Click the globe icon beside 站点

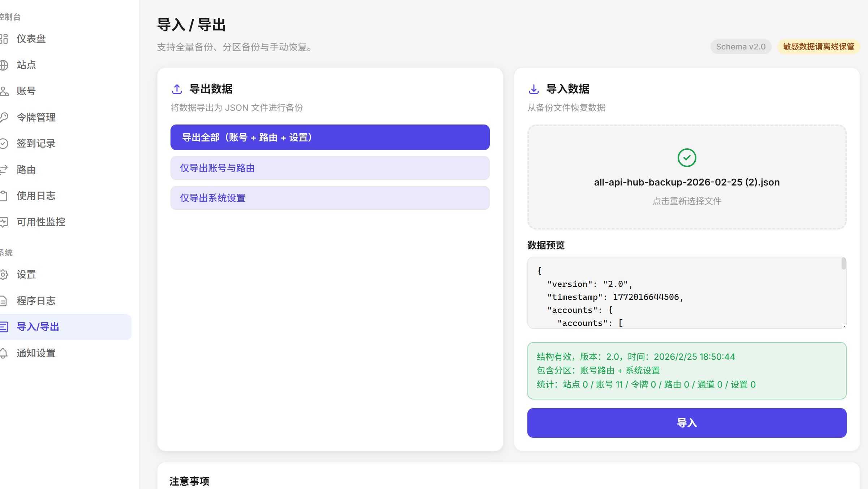point(4,65)
